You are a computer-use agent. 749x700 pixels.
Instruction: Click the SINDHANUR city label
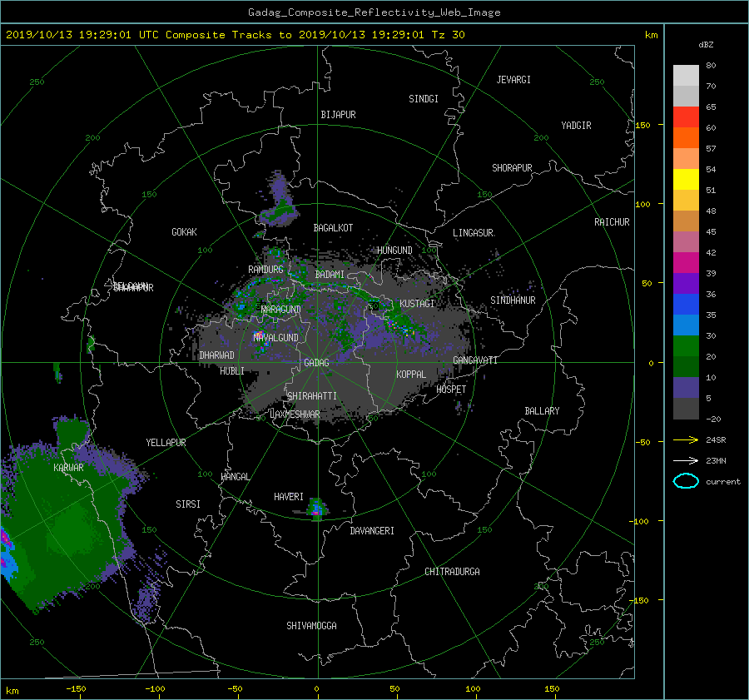point(513,300)
